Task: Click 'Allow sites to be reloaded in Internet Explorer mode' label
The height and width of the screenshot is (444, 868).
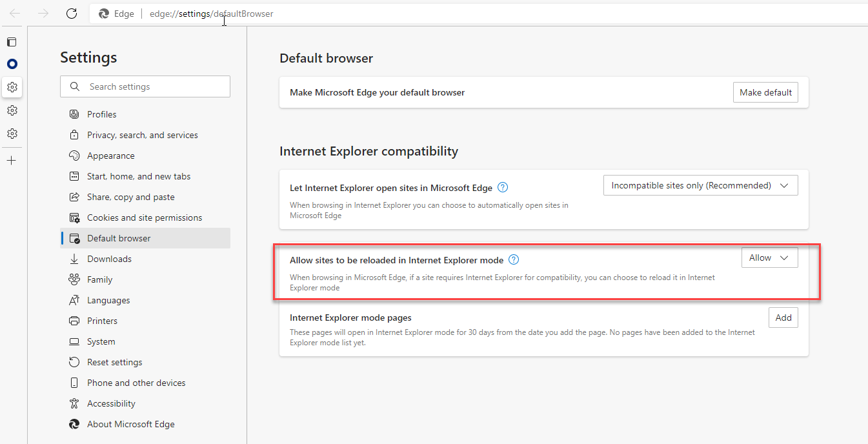Action: pyautogui.click(x=396, y=260)
